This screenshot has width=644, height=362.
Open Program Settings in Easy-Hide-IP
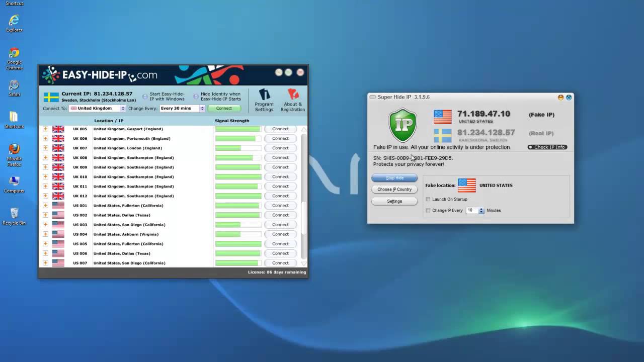pos(264,100)
